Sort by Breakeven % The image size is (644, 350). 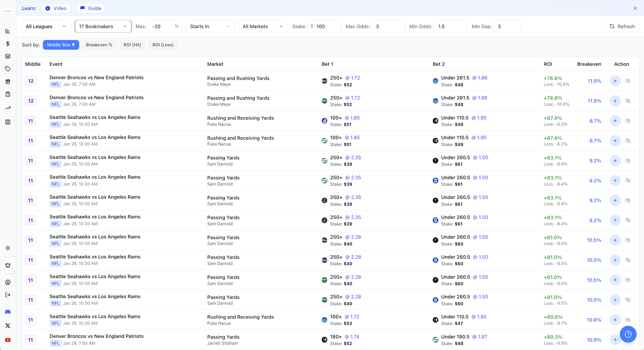click(99, 45)
